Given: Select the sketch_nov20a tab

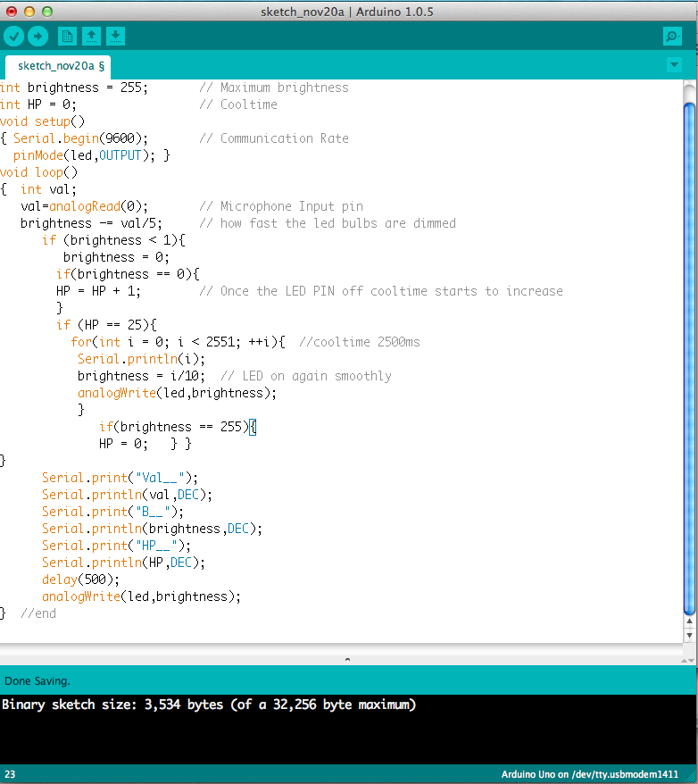Looking at the screenshot, I should (61, 66).
